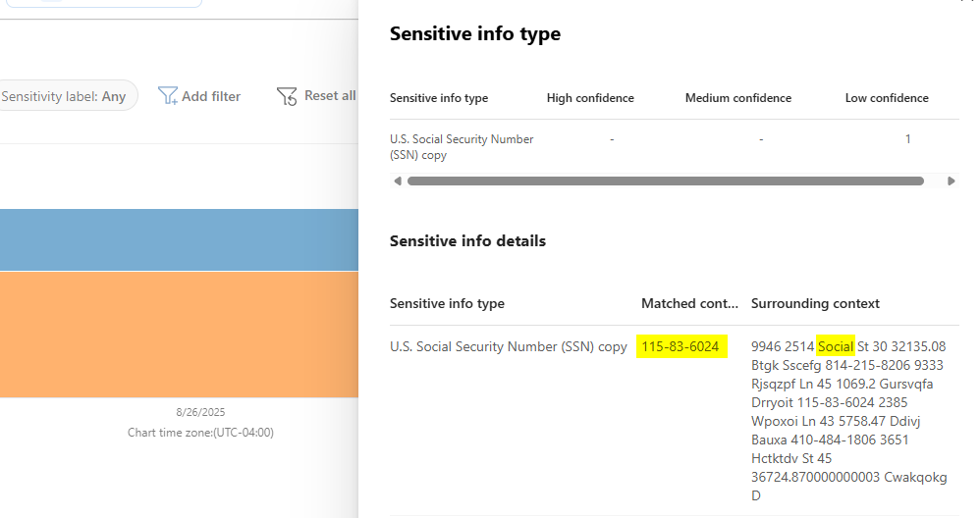
Task: Sort by Medium confidence column header
Action: [737, 98]
